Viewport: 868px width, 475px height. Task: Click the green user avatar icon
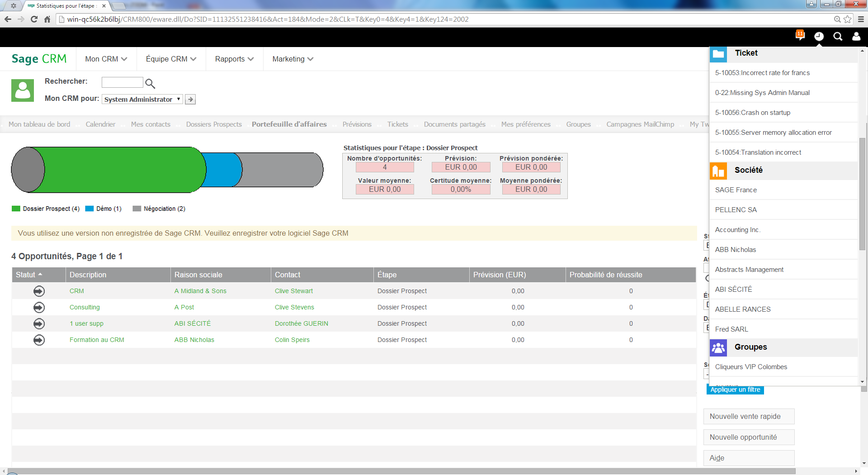(23, 90)
